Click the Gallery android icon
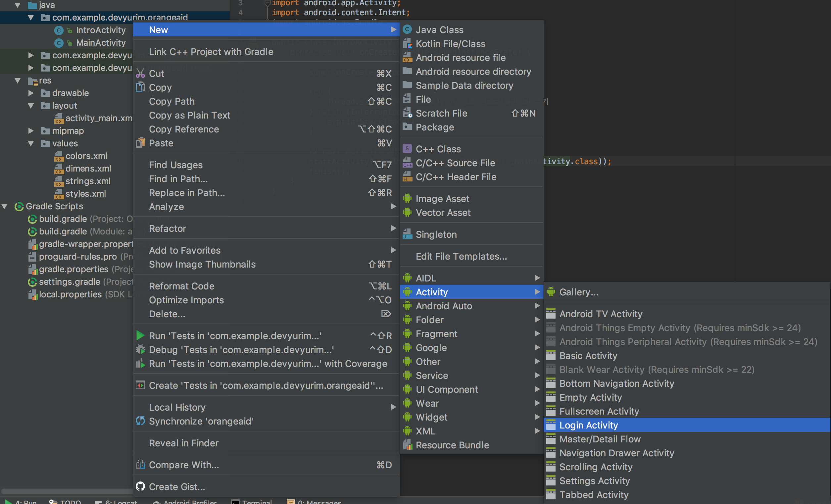 (551, 292)
